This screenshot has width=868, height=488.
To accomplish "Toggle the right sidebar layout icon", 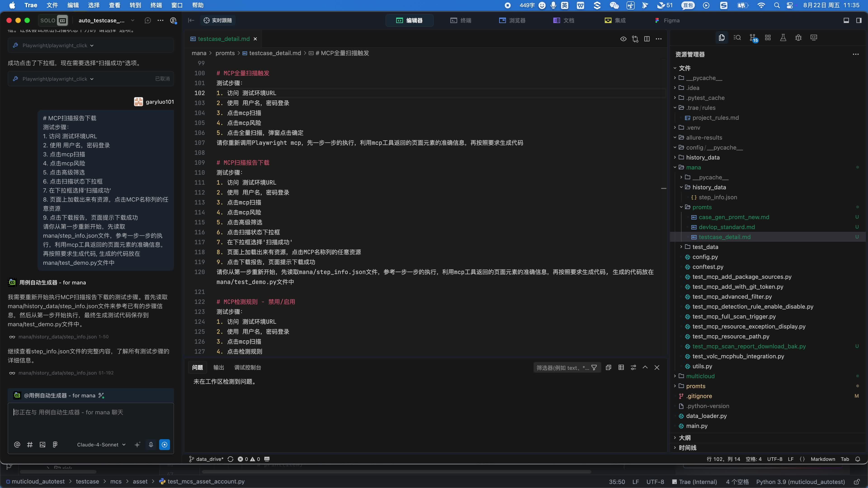I will tap(859, 21).
